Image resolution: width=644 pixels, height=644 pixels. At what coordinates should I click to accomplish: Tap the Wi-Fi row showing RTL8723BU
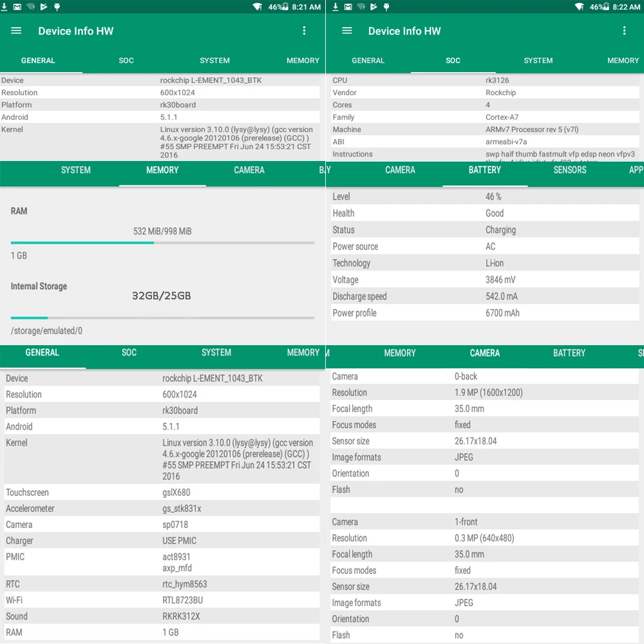click(x=162, y=600)
